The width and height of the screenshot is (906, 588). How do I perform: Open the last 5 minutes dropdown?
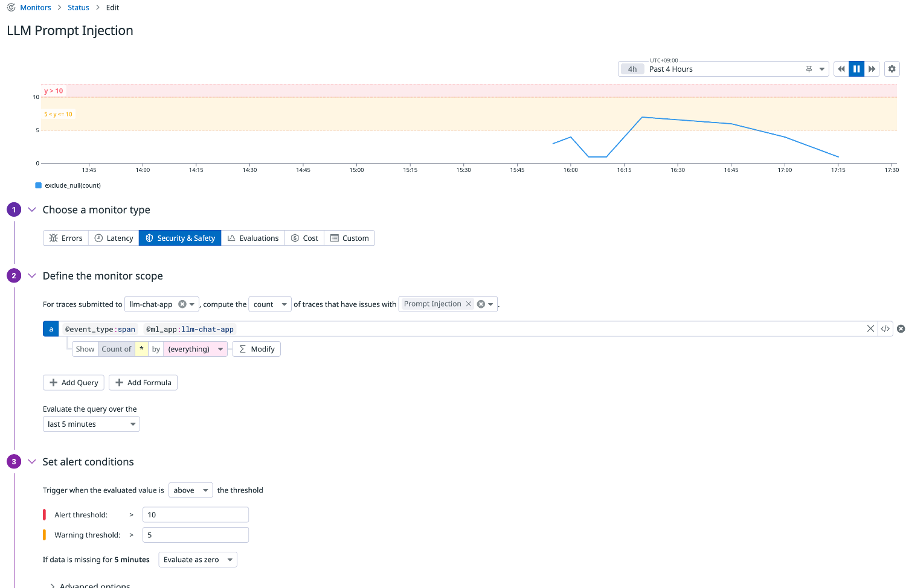(x=91, y=424)
